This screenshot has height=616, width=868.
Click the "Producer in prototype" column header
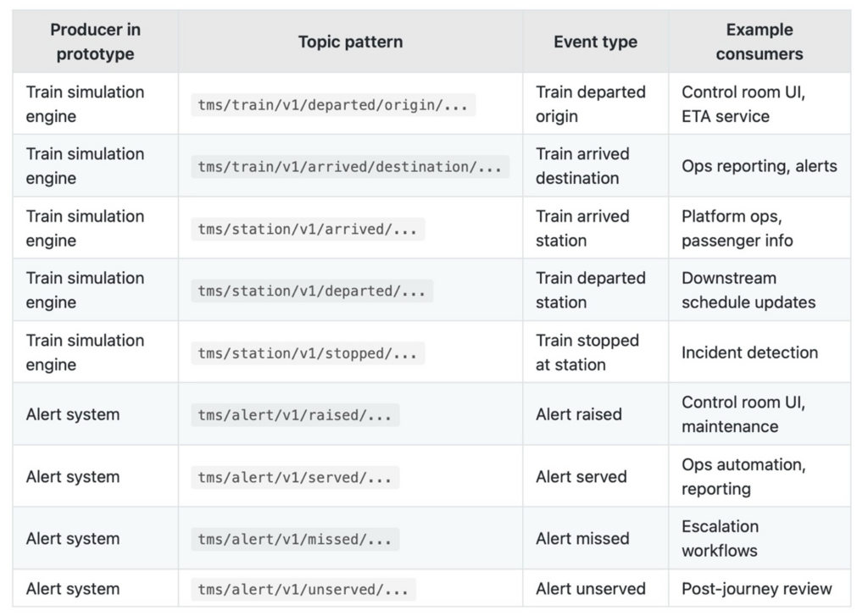pyautogui.click(x=95, y=42)
